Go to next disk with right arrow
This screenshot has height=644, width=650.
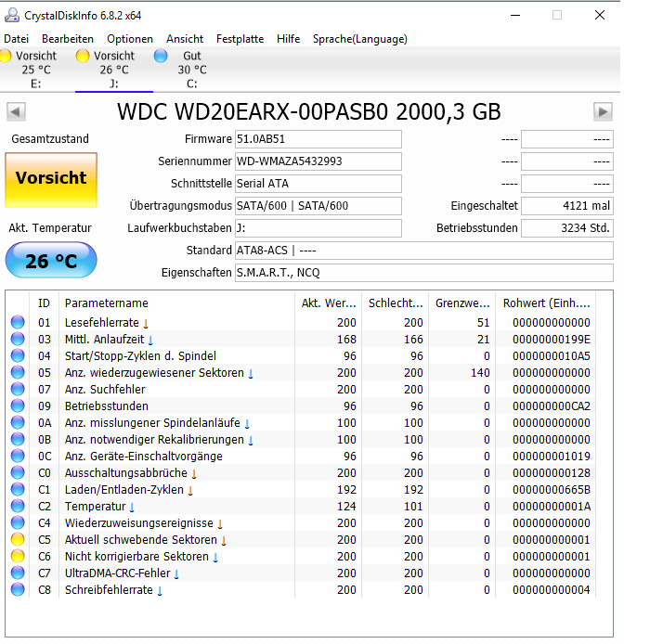click(603, 112)
